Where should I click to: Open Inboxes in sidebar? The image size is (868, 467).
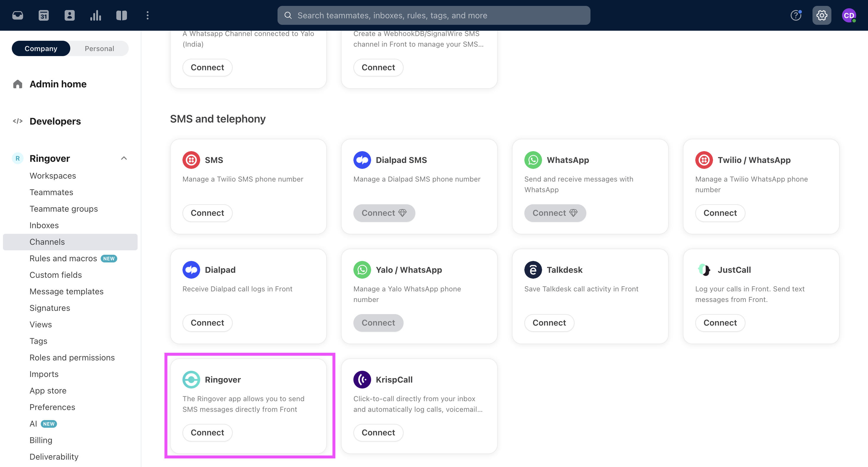point(44,225)
